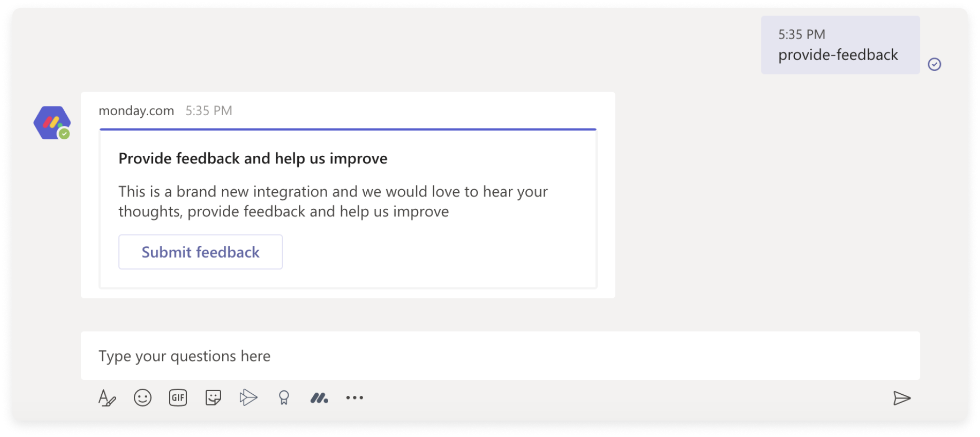Open the Emoji picker
Image resolution: width=980 pixels, height=437 pixels.
(142, 398)
